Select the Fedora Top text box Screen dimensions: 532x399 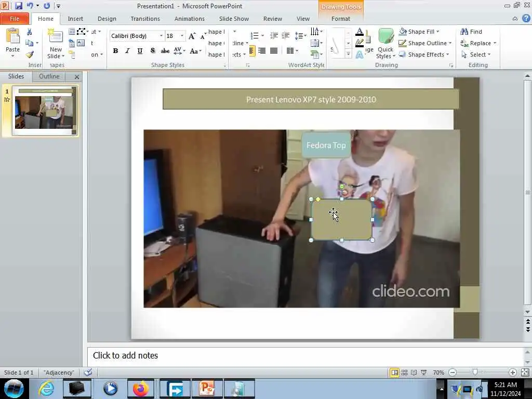point(326,145)
